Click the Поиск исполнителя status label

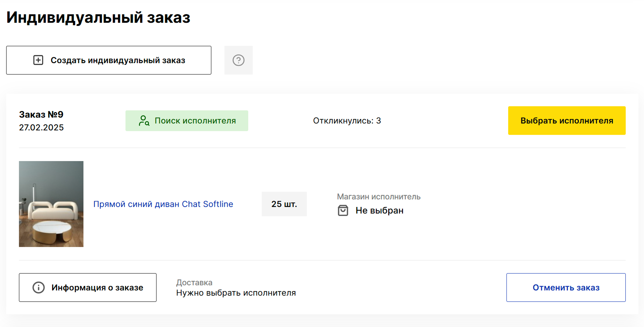click(195, 121)
